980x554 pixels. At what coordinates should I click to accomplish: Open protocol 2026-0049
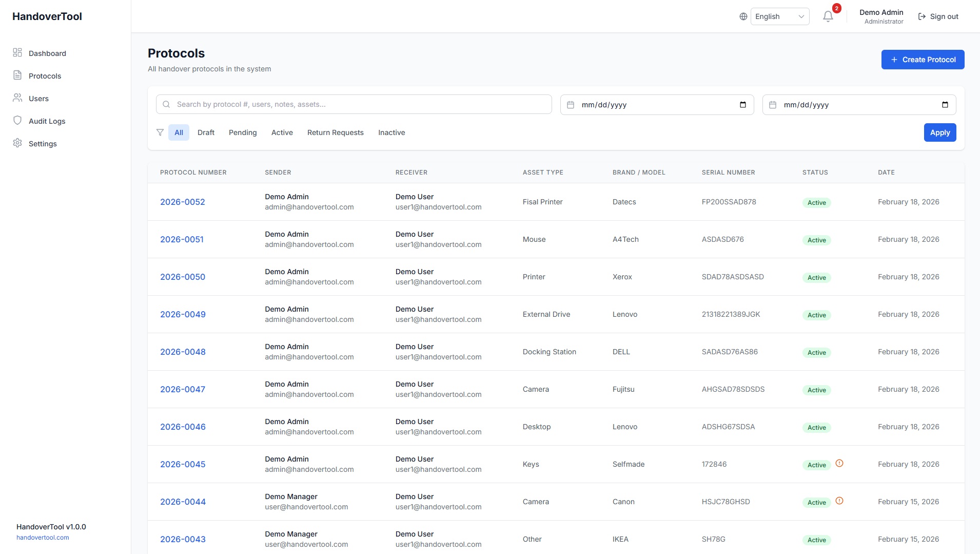pyautogui.click(x=183, y=314)
